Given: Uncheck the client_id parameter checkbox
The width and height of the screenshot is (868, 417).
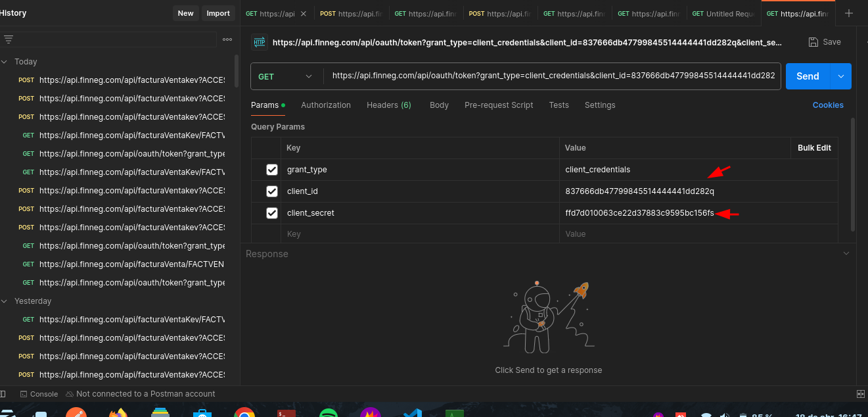Looking at the screenshot, I should coord(272,191).
